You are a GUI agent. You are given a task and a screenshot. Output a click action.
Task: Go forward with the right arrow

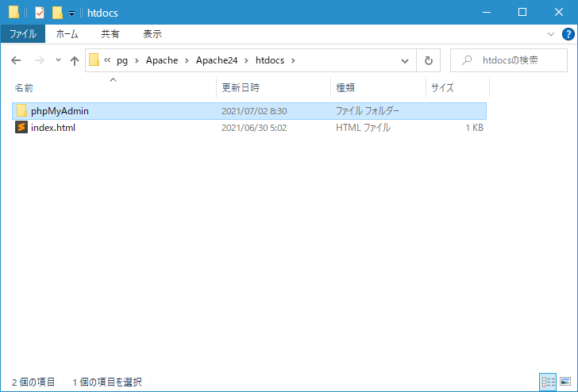pos(39,60)
